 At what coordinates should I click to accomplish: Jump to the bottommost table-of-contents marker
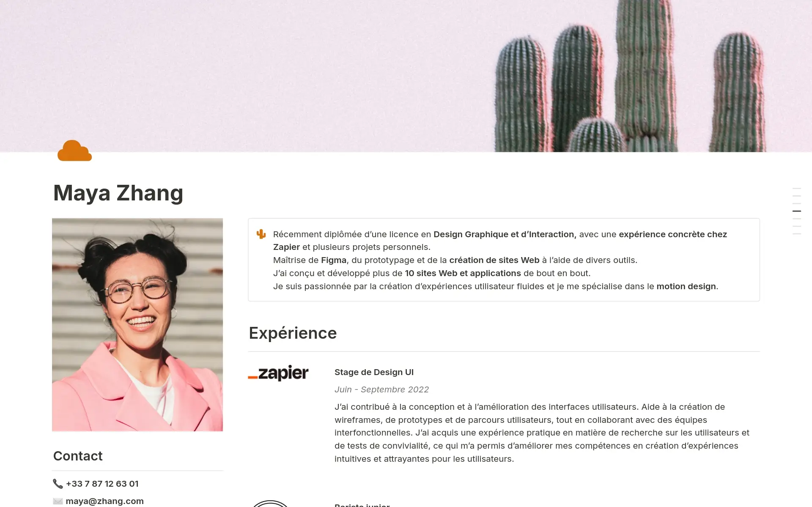pyautogui.click(x=797, y=234)
